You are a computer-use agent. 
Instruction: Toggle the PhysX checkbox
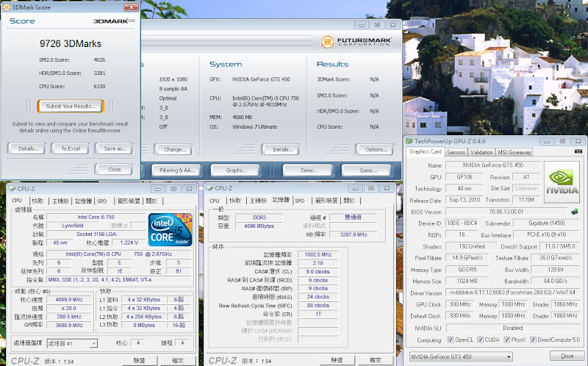coord(506,340)
